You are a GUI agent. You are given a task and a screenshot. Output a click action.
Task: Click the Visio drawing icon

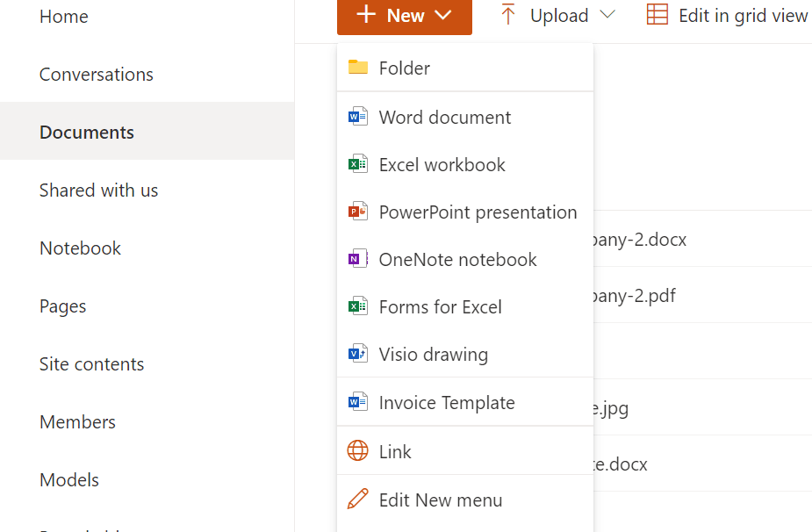358,354
